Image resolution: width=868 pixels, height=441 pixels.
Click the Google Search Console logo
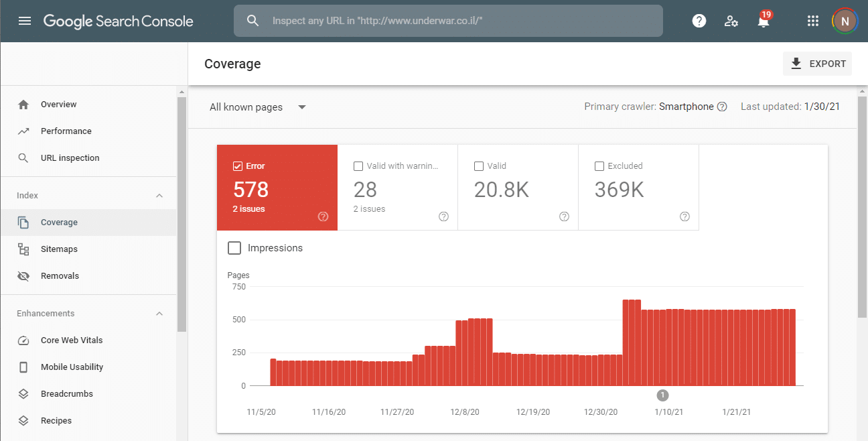[119, 21]
